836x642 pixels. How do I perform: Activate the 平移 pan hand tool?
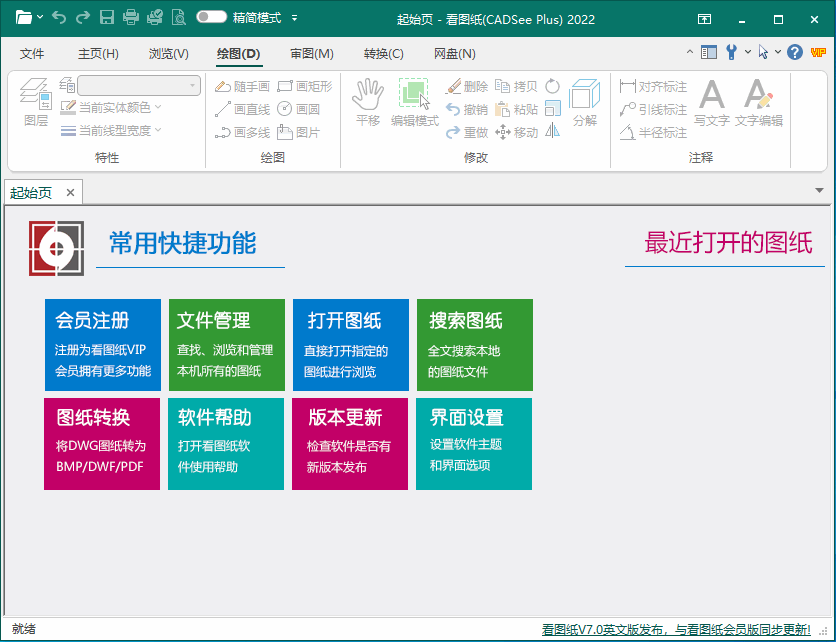(368, 102)
